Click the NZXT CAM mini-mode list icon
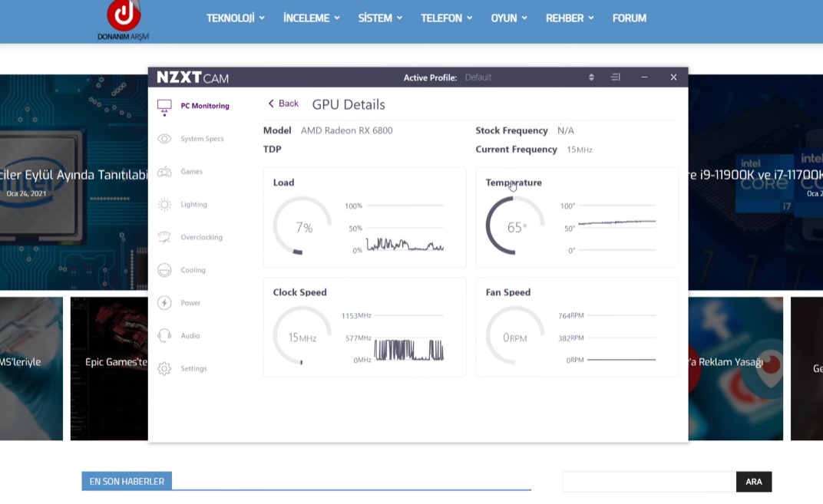The width and height of the screenshot is (823, 504). click(x=615, y=77)
